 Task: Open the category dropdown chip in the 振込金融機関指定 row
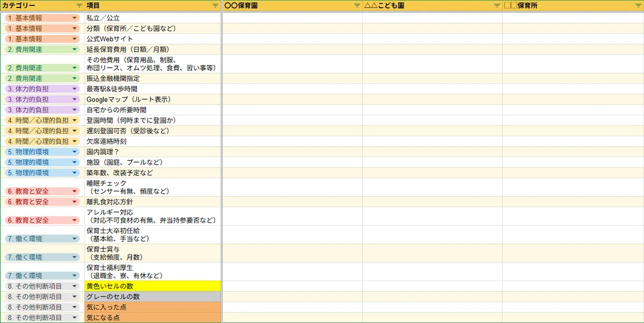pyautogui.click(x=42, y=78)
